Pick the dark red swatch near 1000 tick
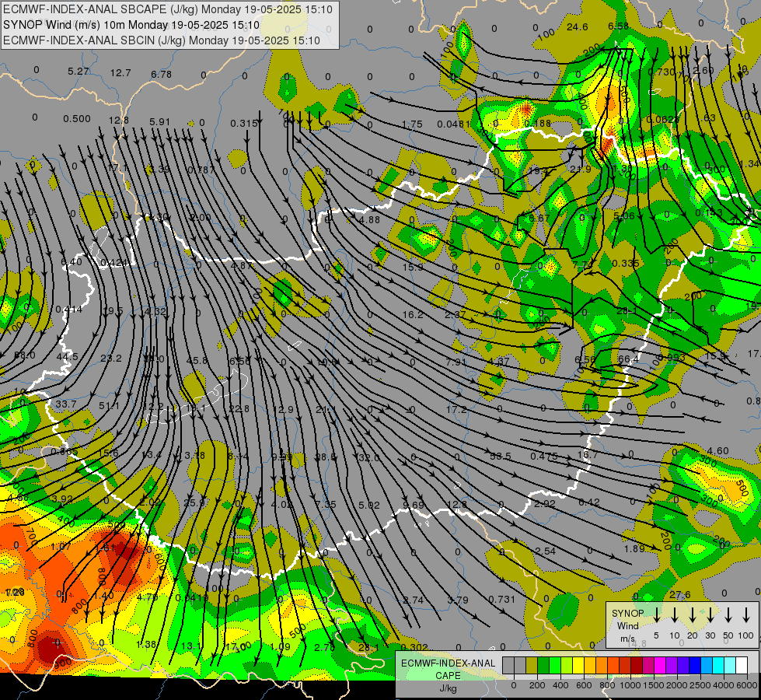The height and width of the screenshot is (700, 761). (637, 665)
